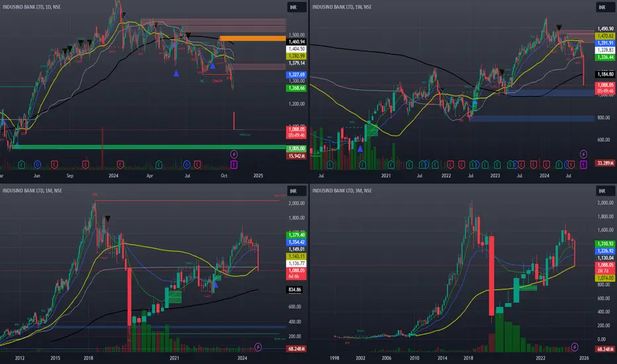The width and height of the screenshot is (617, 364).
Task: Click blue dividend marker above Jun on daily chart
Action: (37, 165)
